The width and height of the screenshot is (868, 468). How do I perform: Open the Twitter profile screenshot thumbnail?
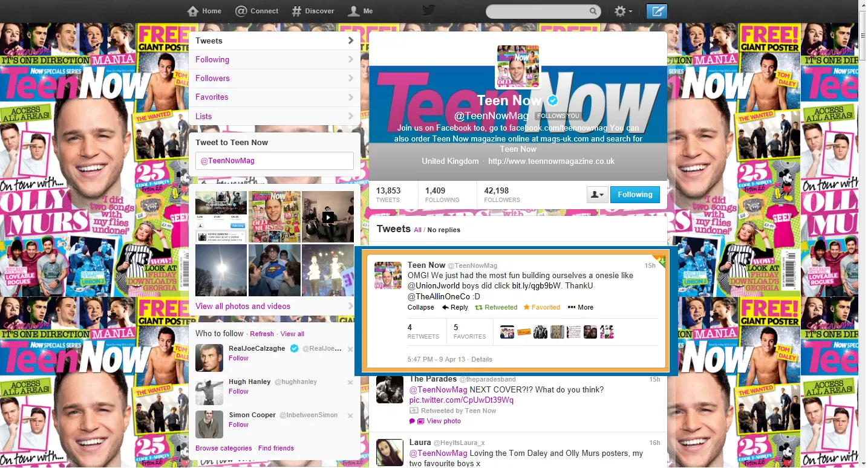221,216
